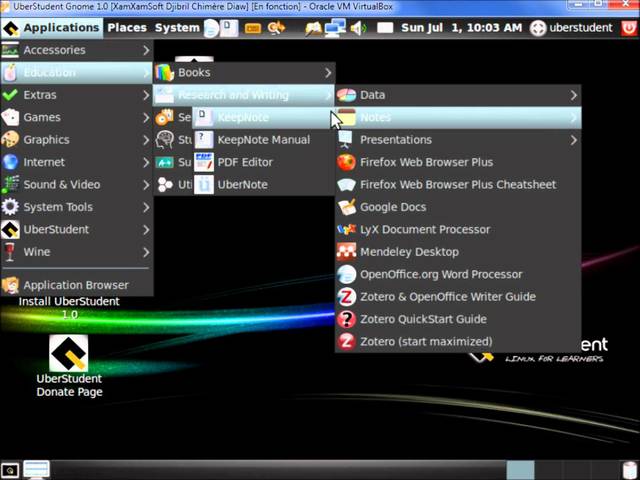Click the Google Docs icon
The height and width of the screenshot is (480, 640).
click(x=347, y=207)
